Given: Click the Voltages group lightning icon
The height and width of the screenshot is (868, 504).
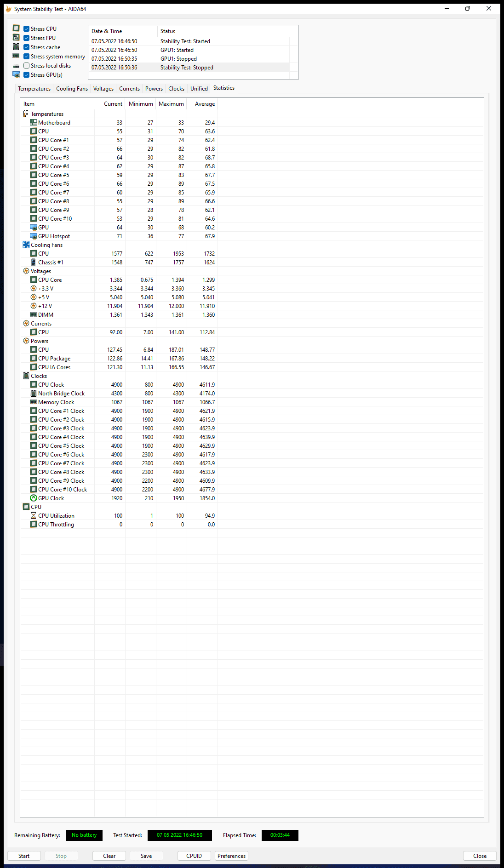Looking at the screenshot, I should pos(26,271).
